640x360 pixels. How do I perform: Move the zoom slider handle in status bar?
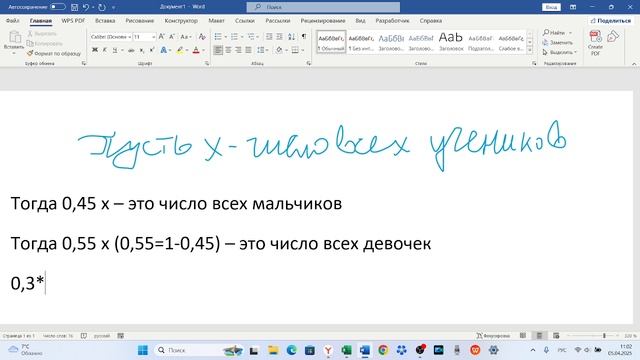(x=604, y=336)
